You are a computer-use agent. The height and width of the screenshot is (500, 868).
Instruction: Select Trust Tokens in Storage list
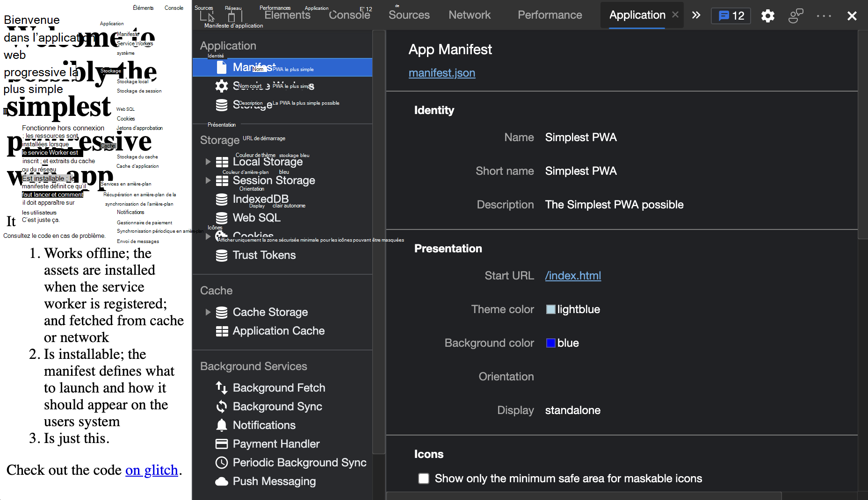pos(264,255)
